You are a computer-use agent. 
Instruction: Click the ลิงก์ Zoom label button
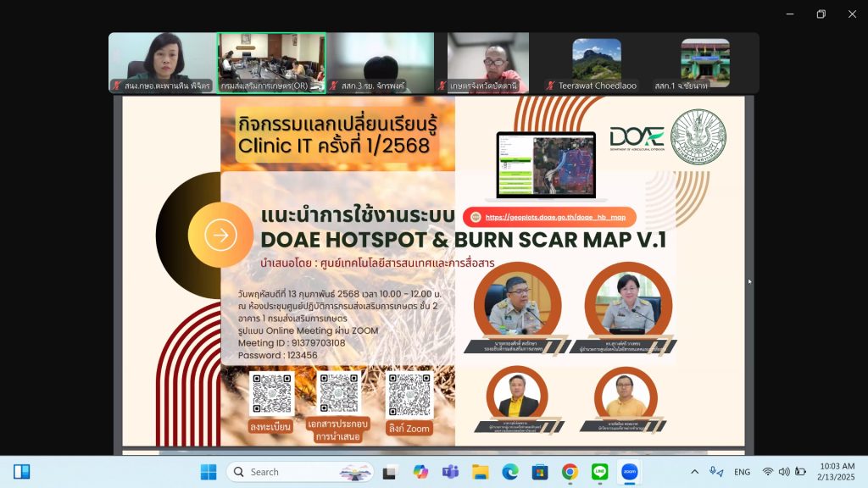(409, 428)
